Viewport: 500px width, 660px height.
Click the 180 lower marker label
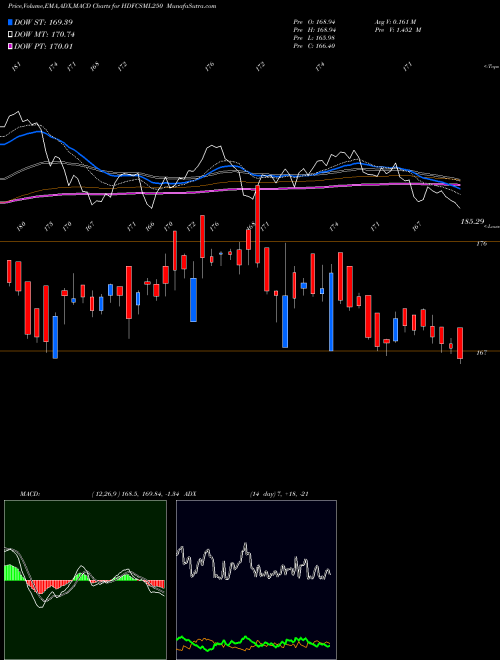pyautogui.click(x=20, y=226)
